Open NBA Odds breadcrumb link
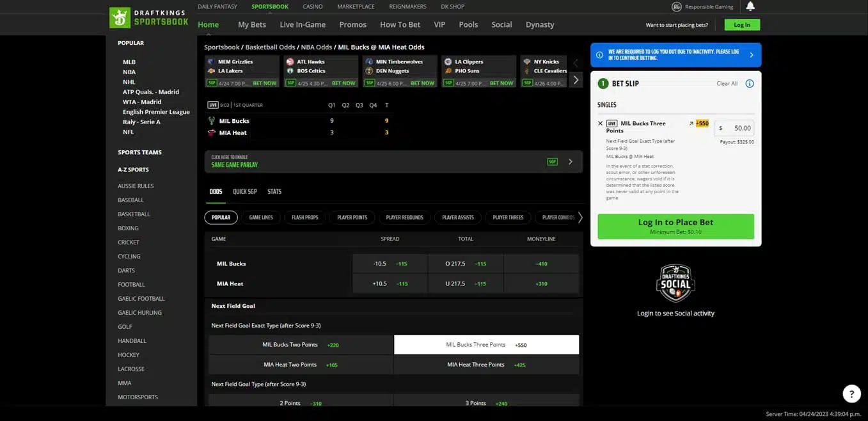868x421 pixels. pyautogui.click(x=317, y=47)
